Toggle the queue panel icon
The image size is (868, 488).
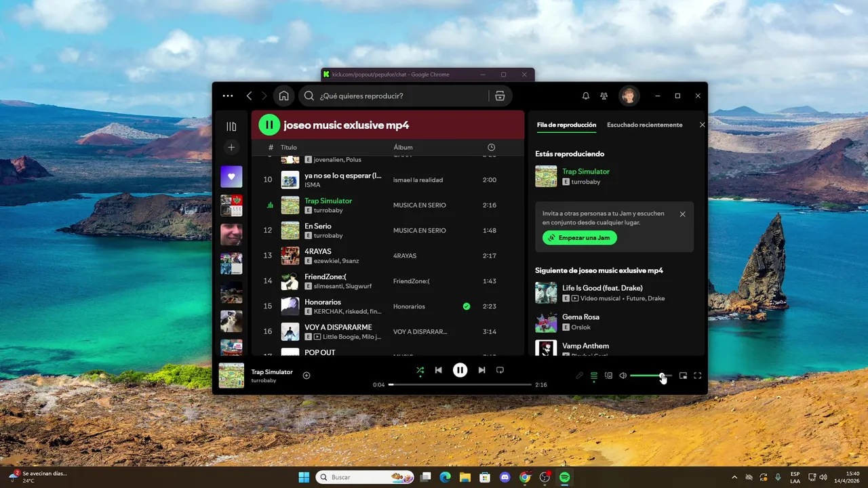point(594,375)
